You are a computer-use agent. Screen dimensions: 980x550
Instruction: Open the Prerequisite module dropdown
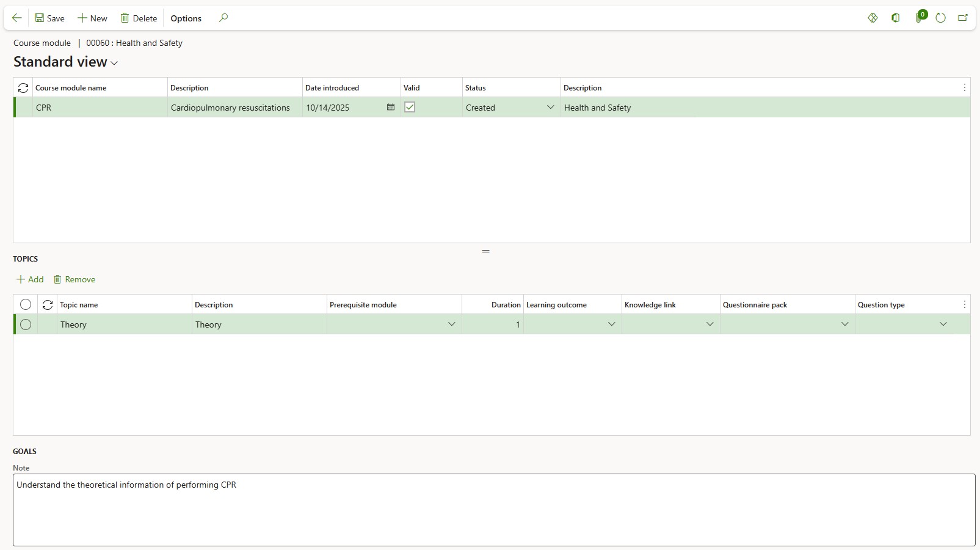(x=452, y=324)
